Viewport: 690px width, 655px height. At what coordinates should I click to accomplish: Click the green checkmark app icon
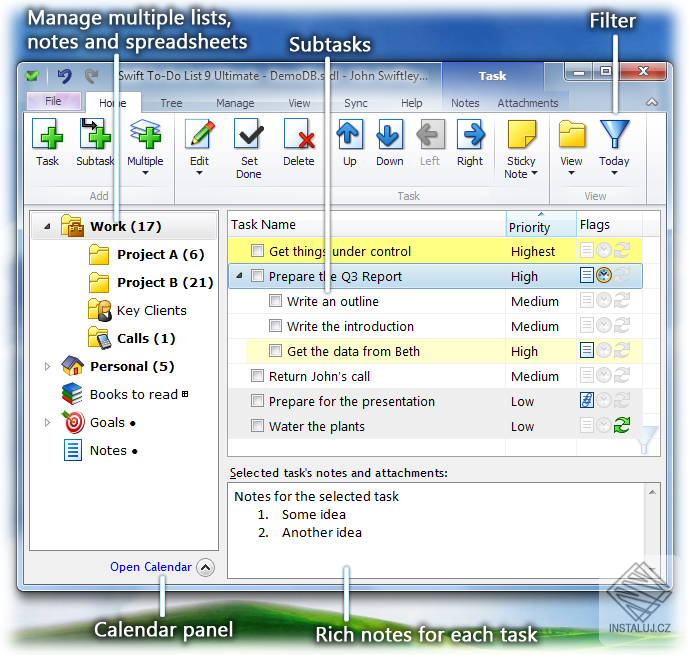click(32, 76)
